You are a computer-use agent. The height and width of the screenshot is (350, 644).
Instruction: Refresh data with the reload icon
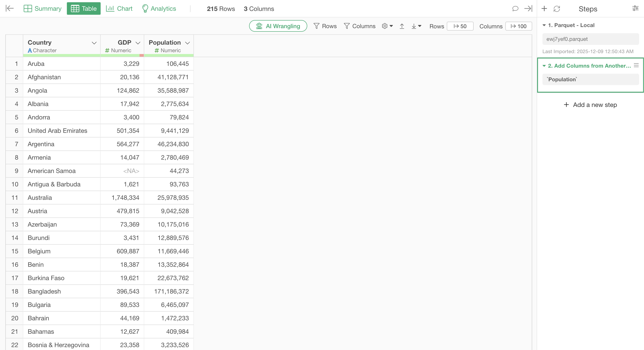[x=557, y=9]
